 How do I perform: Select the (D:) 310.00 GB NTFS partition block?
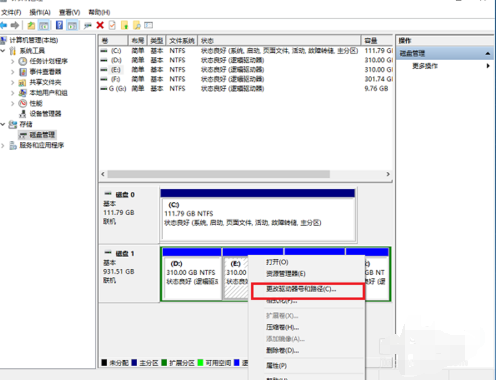192,274
